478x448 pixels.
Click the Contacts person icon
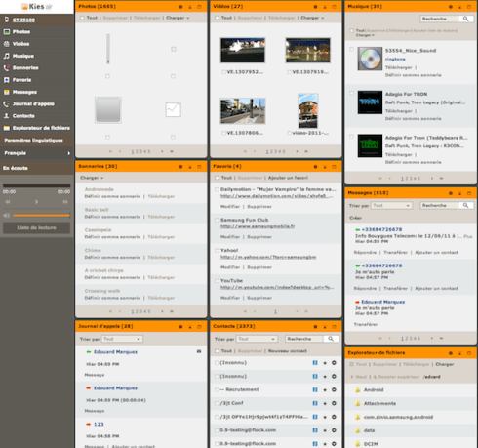[x=7, y=116]
